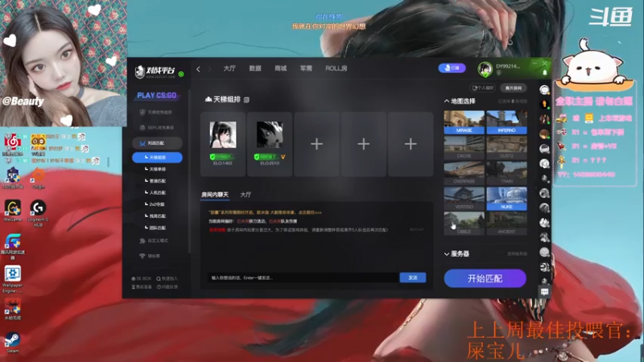Open the 大厅 tab in top navigation

(229, 68)
